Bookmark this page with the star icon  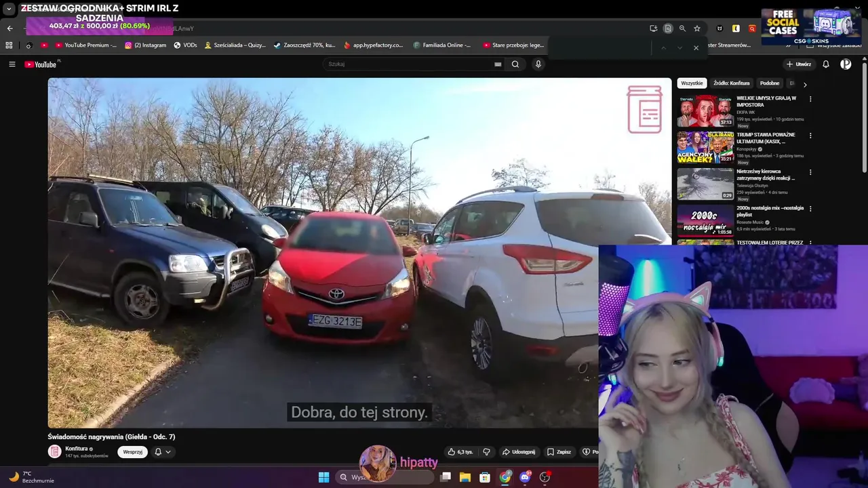click(x=697, y=28)
